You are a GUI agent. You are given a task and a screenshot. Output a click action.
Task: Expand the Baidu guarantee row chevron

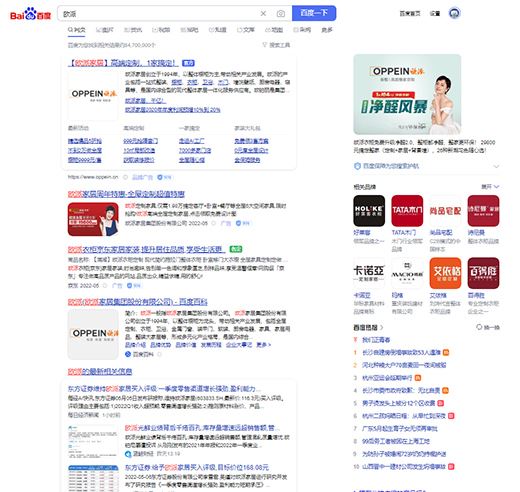click(496, 166)
